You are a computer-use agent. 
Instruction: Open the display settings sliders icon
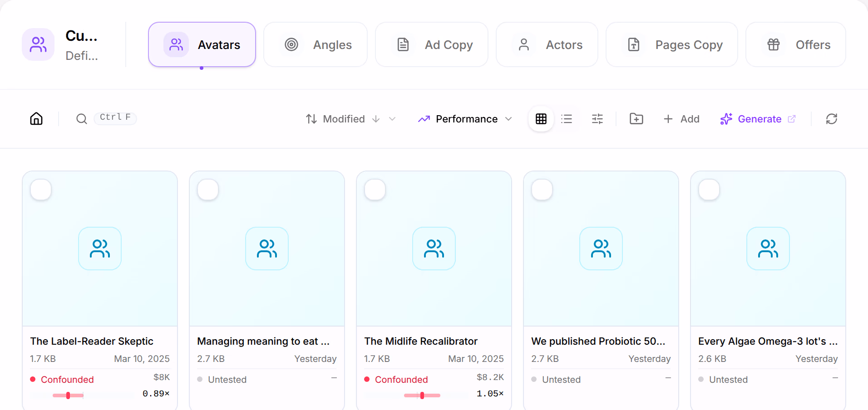click(x=597, y=119)
